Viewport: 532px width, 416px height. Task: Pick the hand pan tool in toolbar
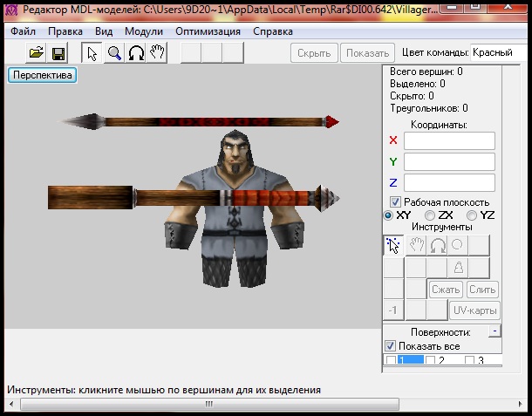[x=157, y=53]
